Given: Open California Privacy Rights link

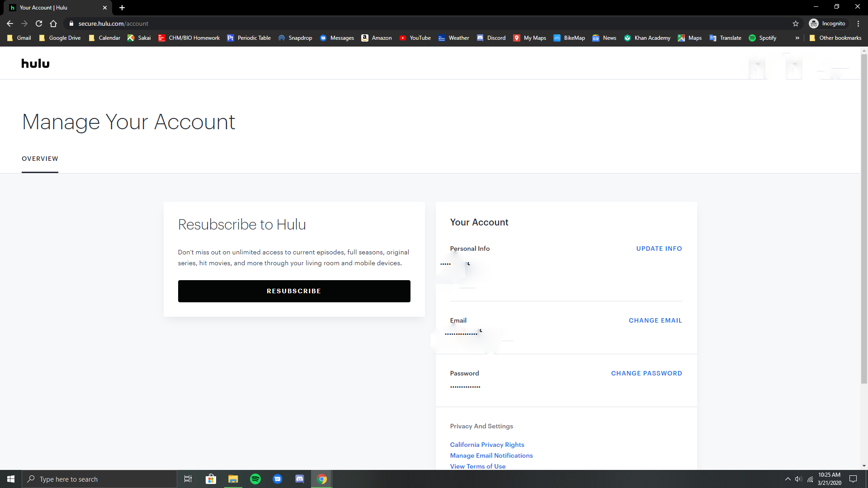Looking at the screenshot, I should [x=487, y=445].
